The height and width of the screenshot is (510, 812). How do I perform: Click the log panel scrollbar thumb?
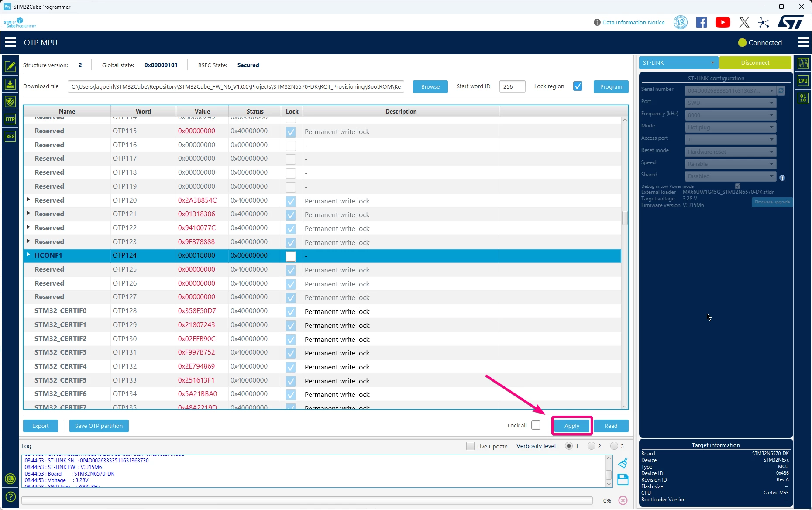click(609, 474)
